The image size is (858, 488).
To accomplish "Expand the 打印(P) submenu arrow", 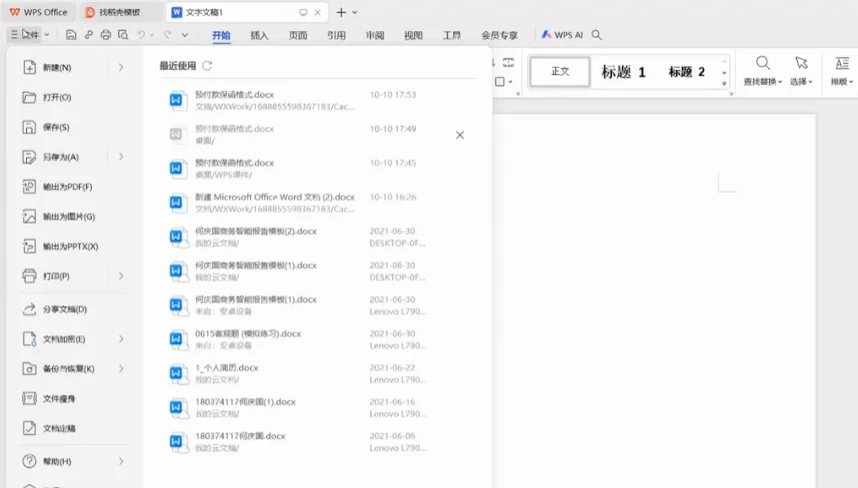I will [x=121, y=276].
